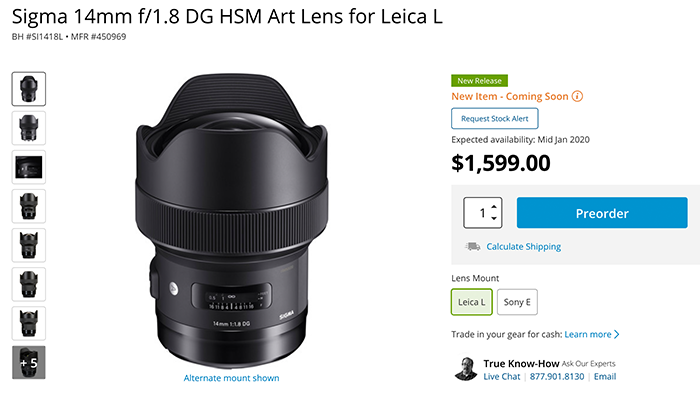View the second lens thumbnail
The image size is (700, 400).
28,127
